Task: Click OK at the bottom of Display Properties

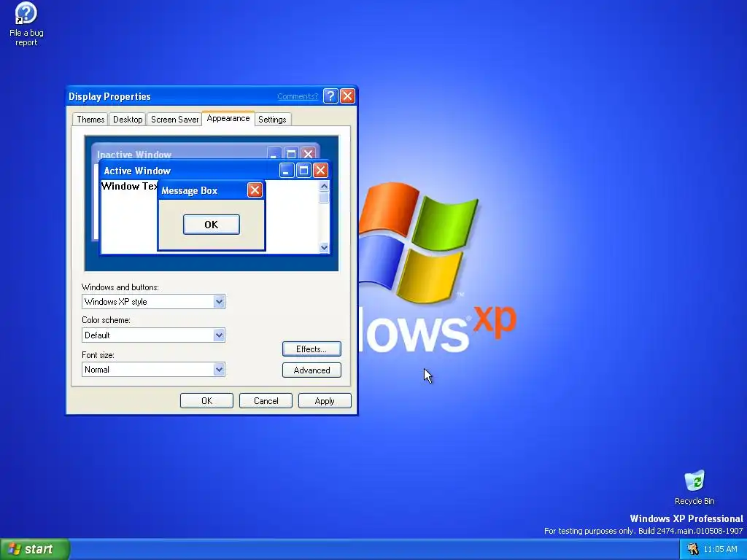Action: pos(206,401)
